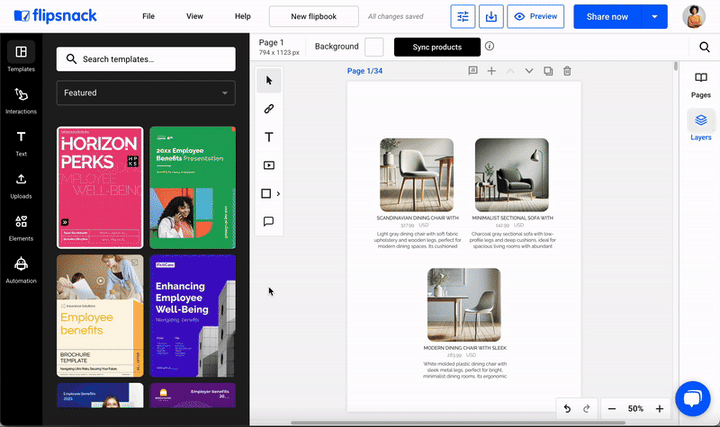Open the Elements sidebar panel
This screenshot has height=427, width=720.
(21, 228)
